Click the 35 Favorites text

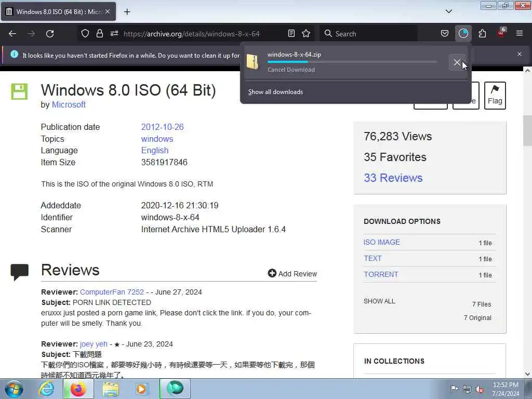395,157
